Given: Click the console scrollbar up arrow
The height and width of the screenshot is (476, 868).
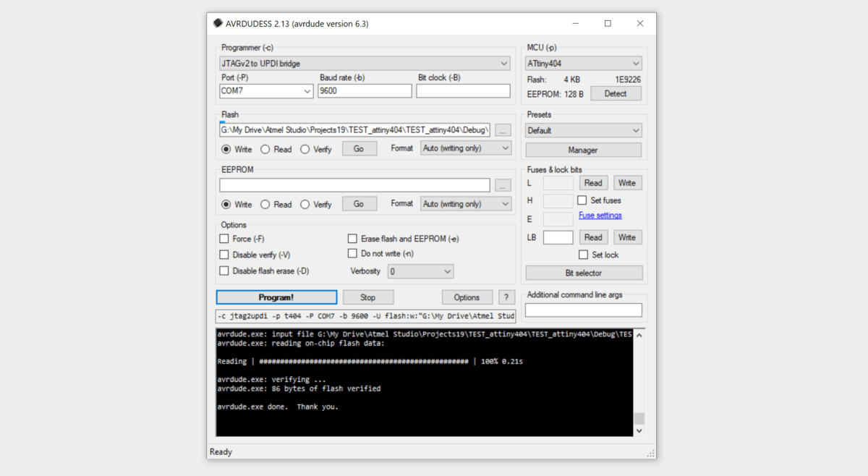Looking at the screenshot, I should click(639, 336).
